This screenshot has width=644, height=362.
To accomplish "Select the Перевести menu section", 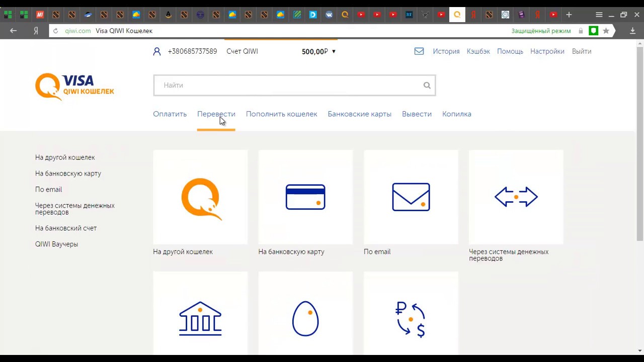I will point(216,114).
